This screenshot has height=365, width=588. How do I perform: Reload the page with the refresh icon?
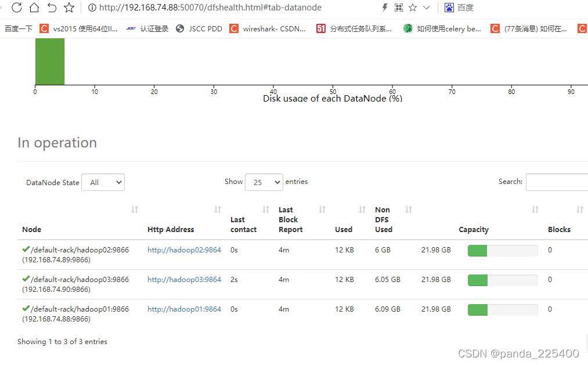tap(16, 8)
